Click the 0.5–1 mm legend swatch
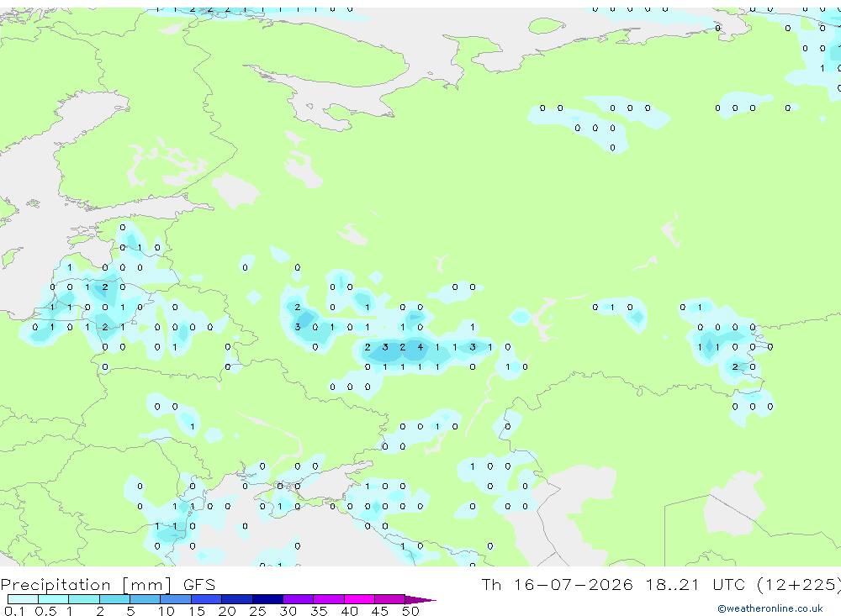 [54, 599]
